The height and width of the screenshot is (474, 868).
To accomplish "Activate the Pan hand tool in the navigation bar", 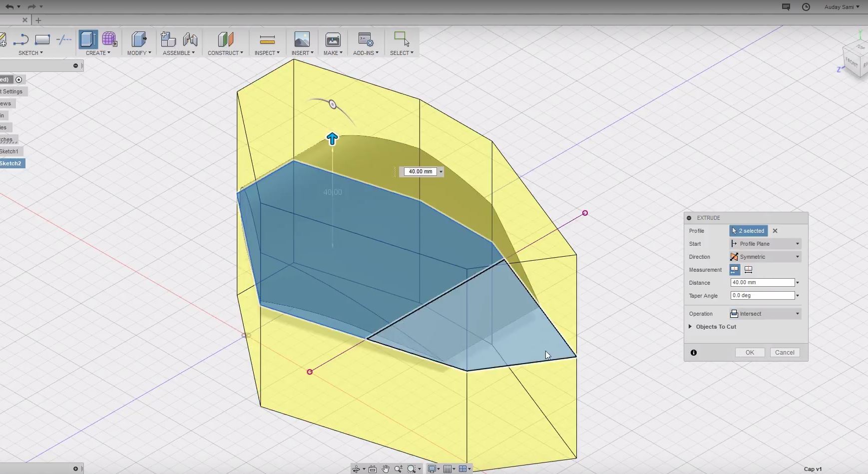I will (386, 469).
